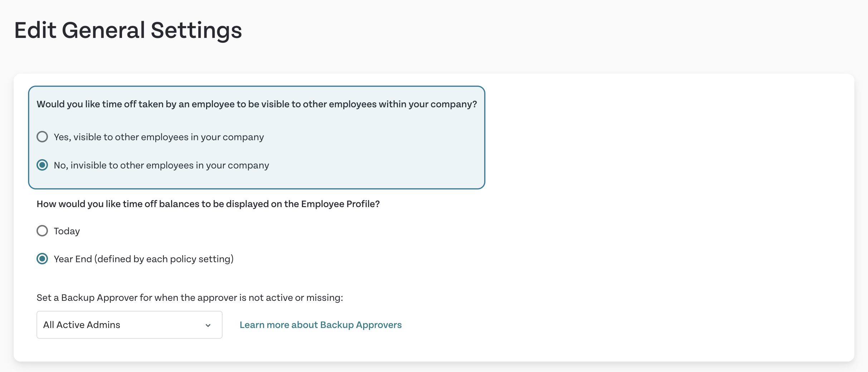The height and width of the screenshot is (372, 868).
Task: Click the 'Set a Backup Approver' label text
Action: (x=190, y=298)
